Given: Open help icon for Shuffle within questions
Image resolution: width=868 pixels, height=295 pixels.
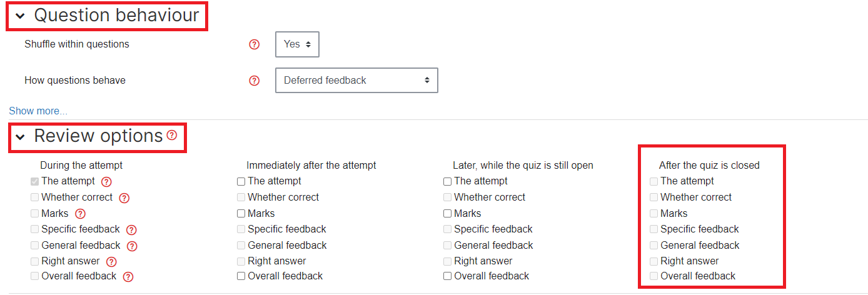Looking at the screenshot, I should pyautogui.click(x=254, y=44).
